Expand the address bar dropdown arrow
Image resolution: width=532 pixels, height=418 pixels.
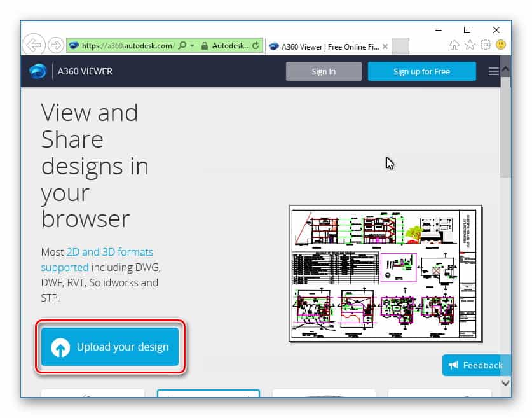[x=192, y=46]
